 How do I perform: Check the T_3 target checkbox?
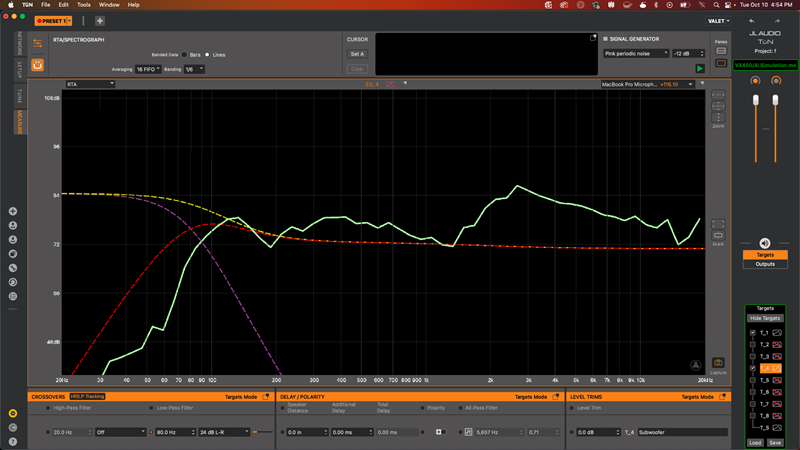[x=753, y=356]
